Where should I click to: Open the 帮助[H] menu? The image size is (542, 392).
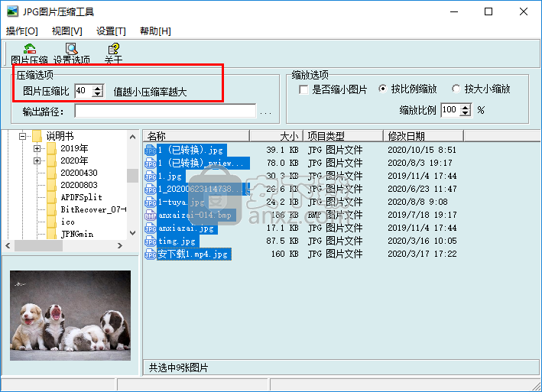155,31
